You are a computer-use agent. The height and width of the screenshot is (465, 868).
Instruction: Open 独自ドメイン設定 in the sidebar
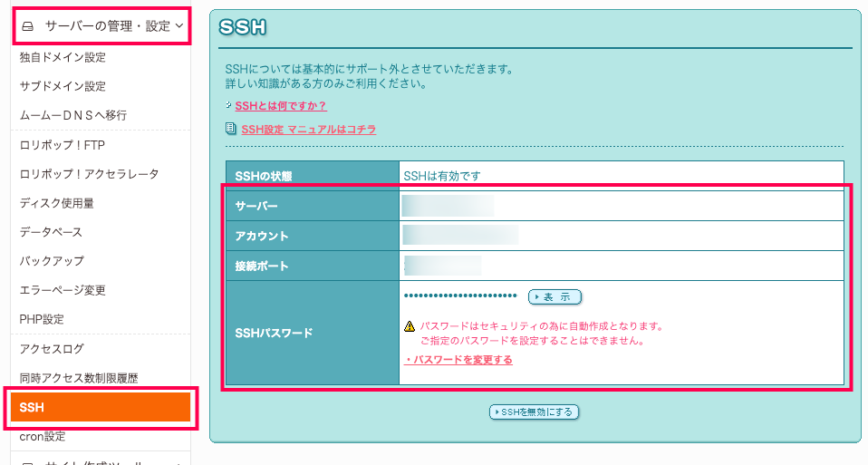[63, 57]
